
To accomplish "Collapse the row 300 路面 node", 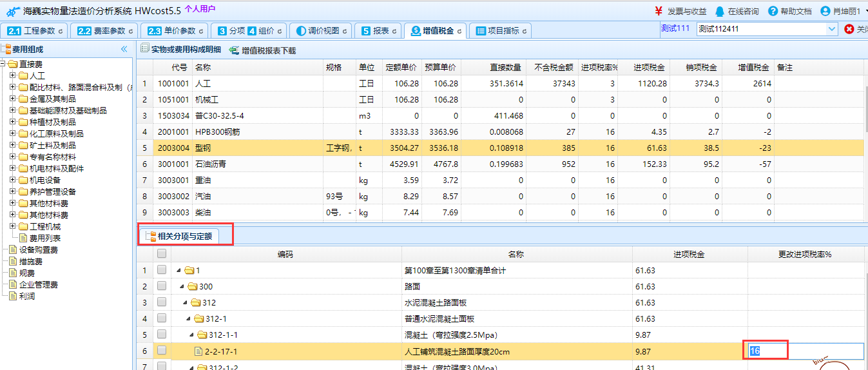I will [x=182, y=286].
